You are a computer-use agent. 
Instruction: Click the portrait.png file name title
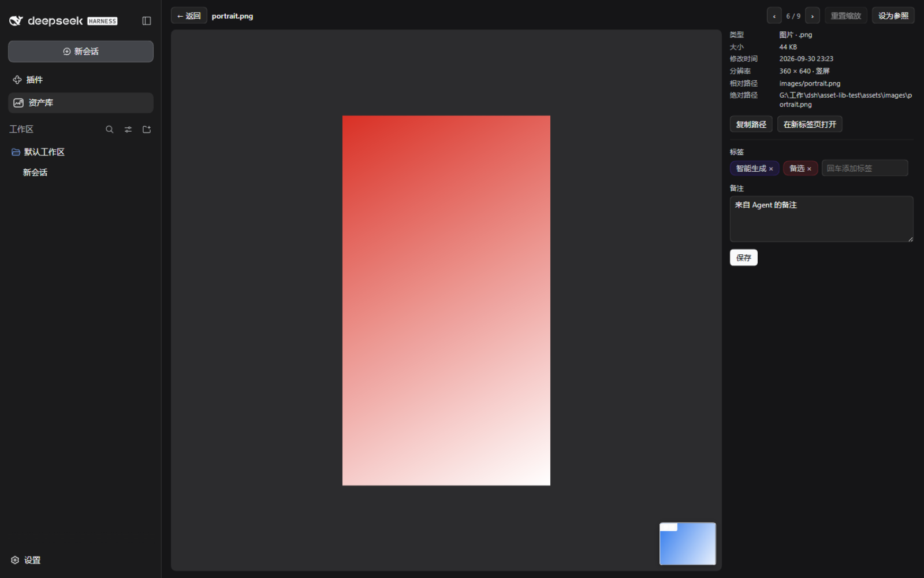point(232,16)
